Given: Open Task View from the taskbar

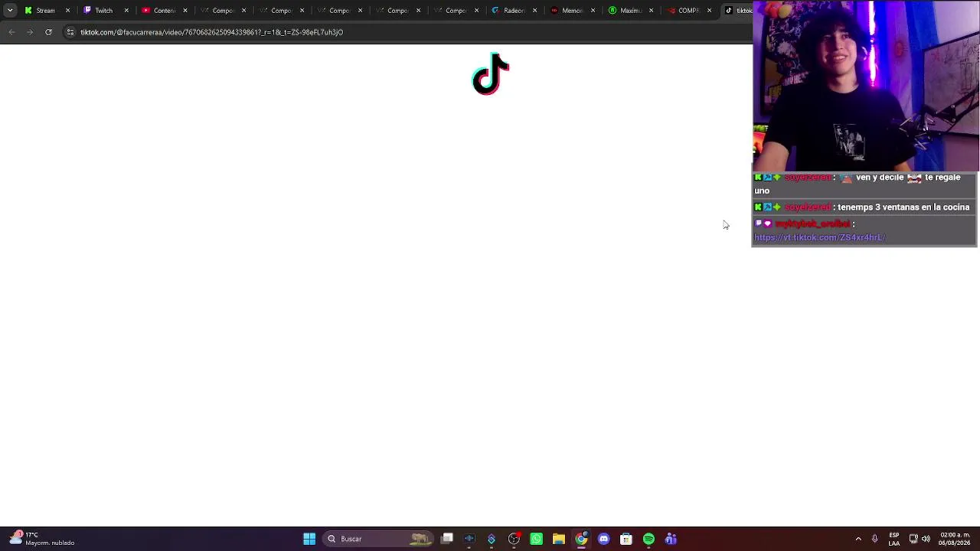Looking at the screenshot, I should click(x=447, y=539).
